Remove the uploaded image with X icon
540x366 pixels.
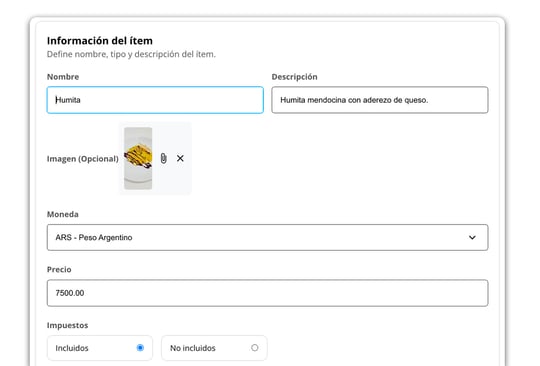[x=180, y=158]
